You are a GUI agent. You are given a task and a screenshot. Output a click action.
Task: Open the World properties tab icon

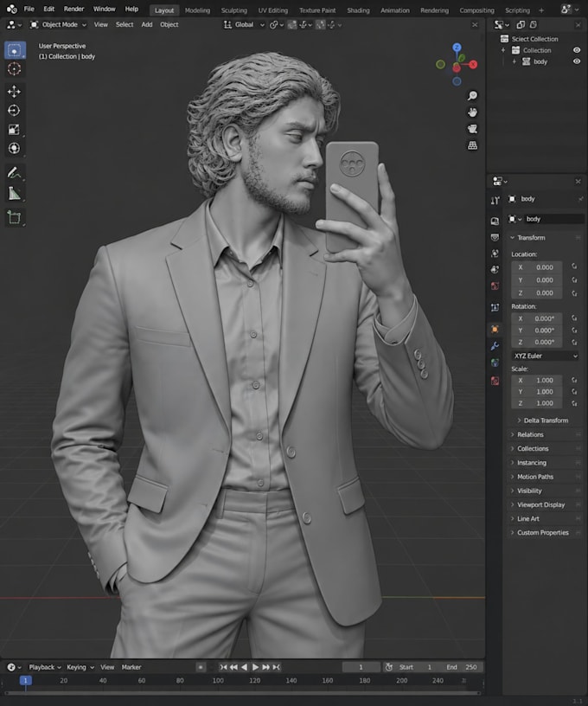(495, 286)
